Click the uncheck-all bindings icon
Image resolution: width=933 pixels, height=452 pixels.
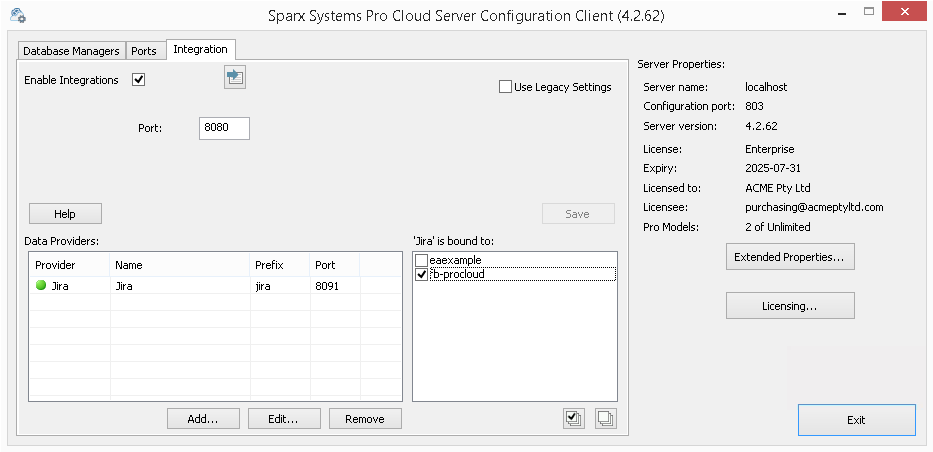[605, 419]
